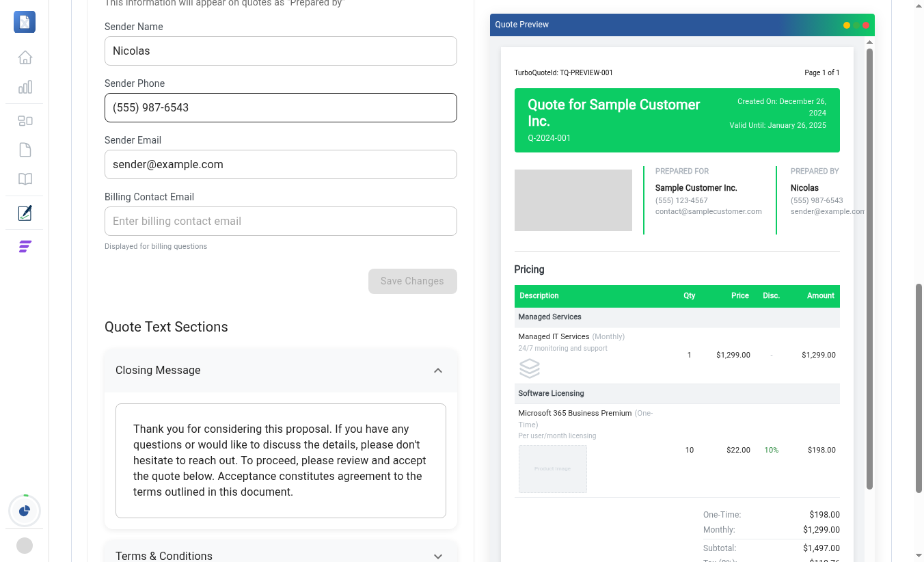Open the pie chart usage widget
The width and height of the screenshot is (924, 562).
click(x=25, y=511)
